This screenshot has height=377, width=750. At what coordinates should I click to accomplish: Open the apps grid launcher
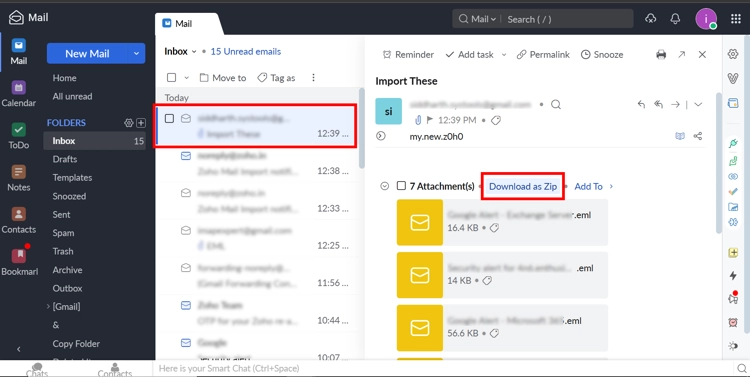click(x=736, y=19)
